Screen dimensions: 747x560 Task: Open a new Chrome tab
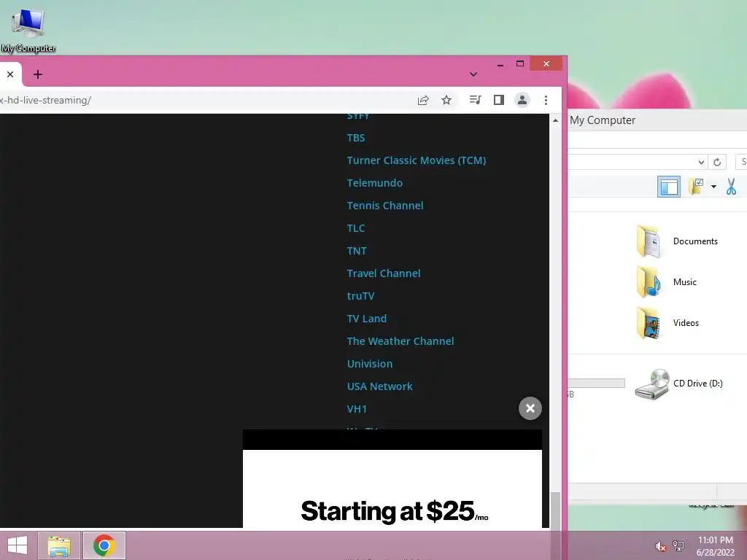[x=38, y=74]
